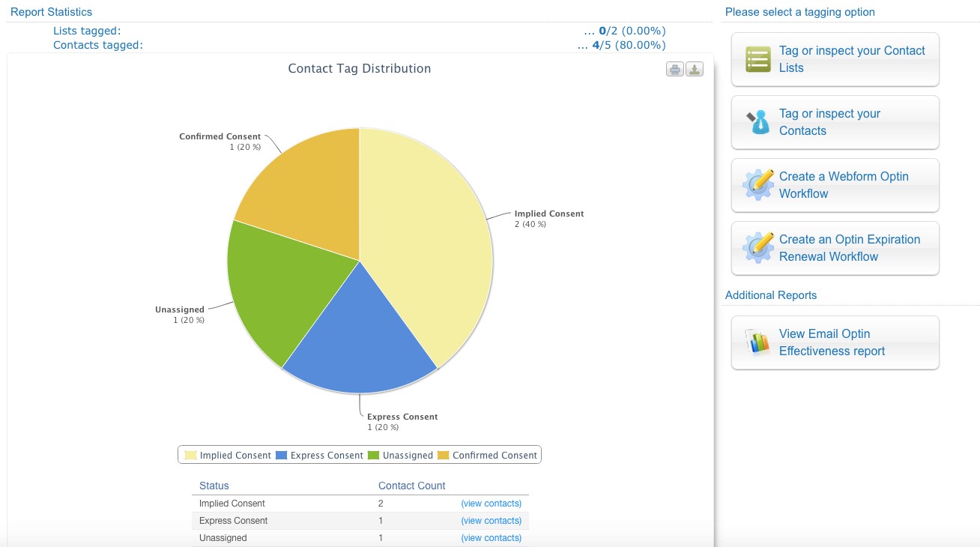Click the Webform Optin Workflow gear icon
This screenshot has width=980, height=547.
tap(758, 185)
